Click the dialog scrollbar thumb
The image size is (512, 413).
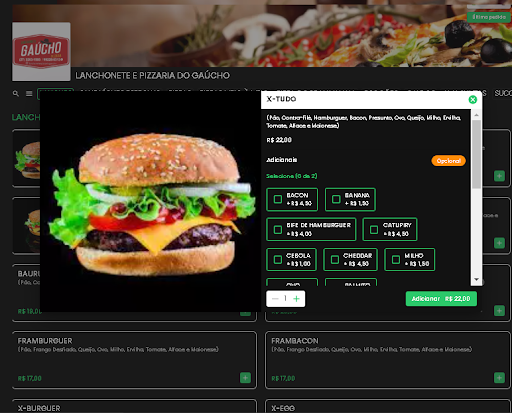click(476, 154)
